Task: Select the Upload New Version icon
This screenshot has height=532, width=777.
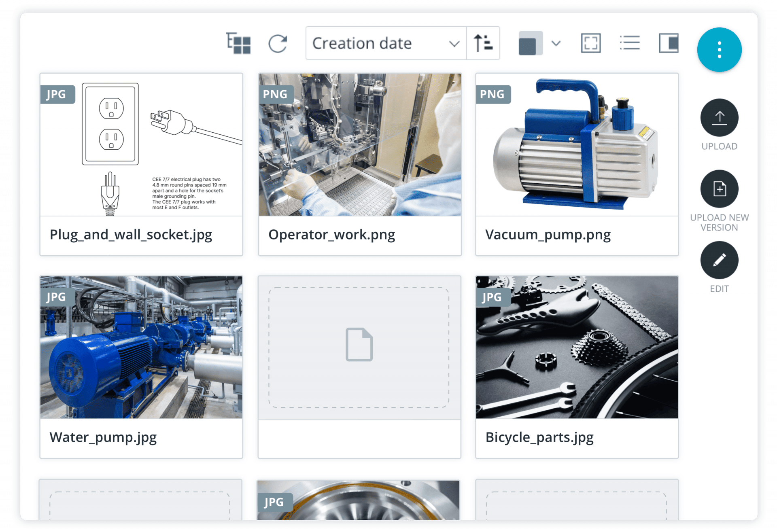Action: click(x=719, y=189)
